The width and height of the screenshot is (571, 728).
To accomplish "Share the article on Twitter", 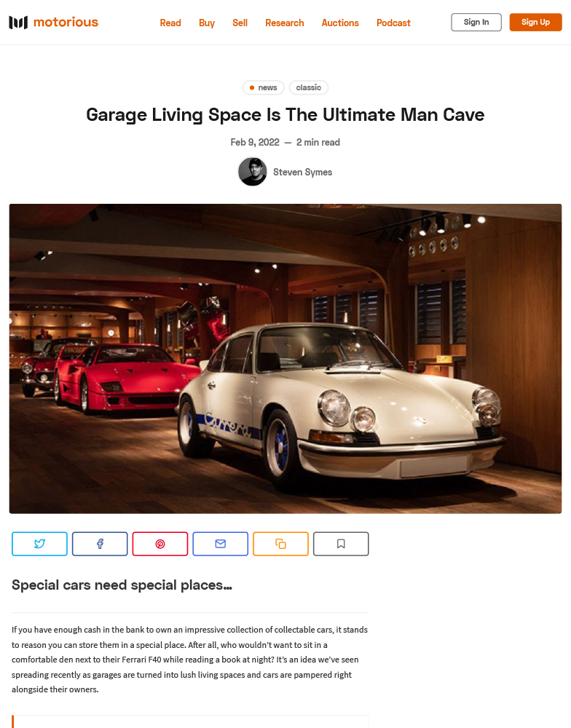I will tap(39, 544).
